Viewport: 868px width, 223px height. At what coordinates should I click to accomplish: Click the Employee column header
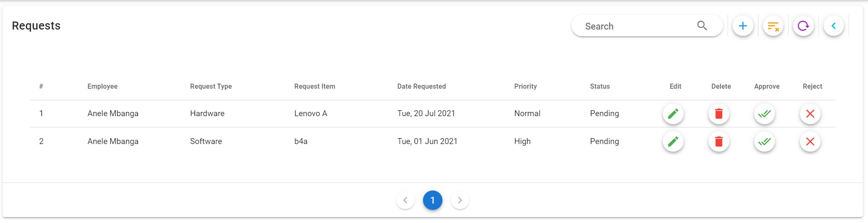click(x=102, y=86)
